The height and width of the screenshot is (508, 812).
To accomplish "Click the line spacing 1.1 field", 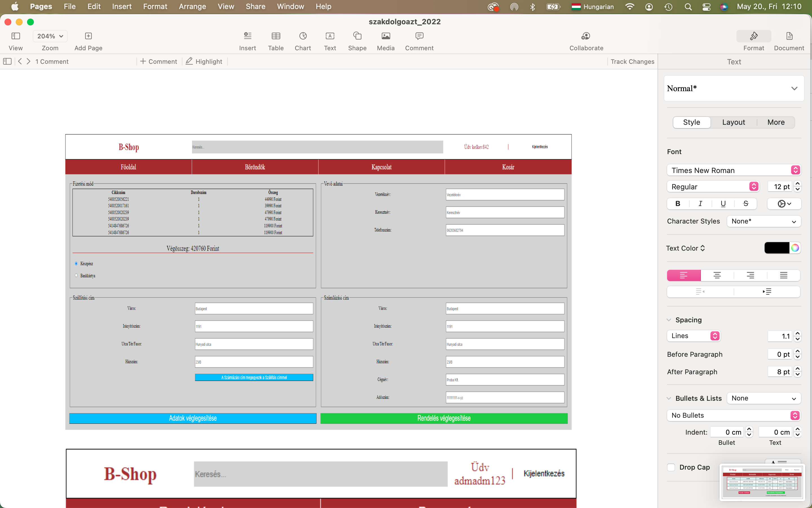I will point(780,336).
